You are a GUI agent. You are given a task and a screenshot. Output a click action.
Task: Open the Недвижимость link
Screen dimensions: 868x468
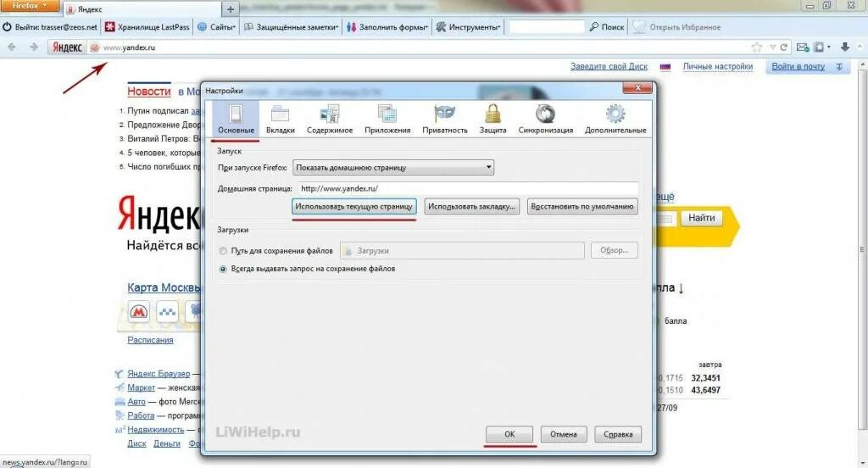(156, 429)
